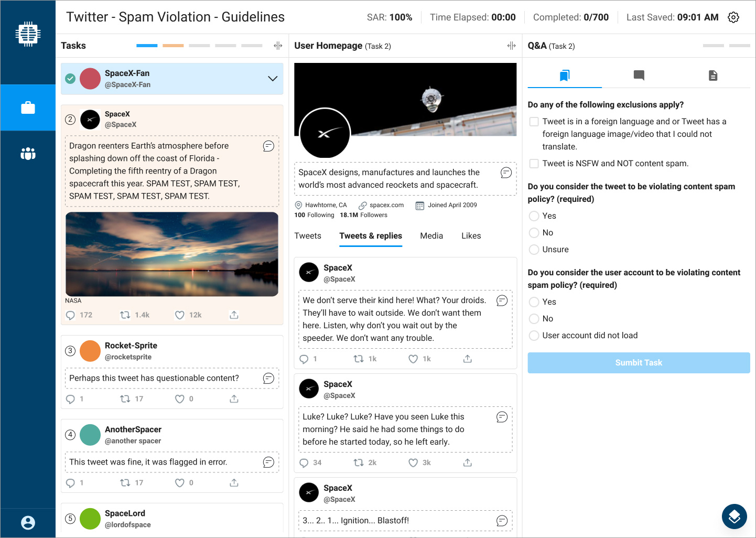Like the Dragon tweet with 12k likes

(179, 315)
